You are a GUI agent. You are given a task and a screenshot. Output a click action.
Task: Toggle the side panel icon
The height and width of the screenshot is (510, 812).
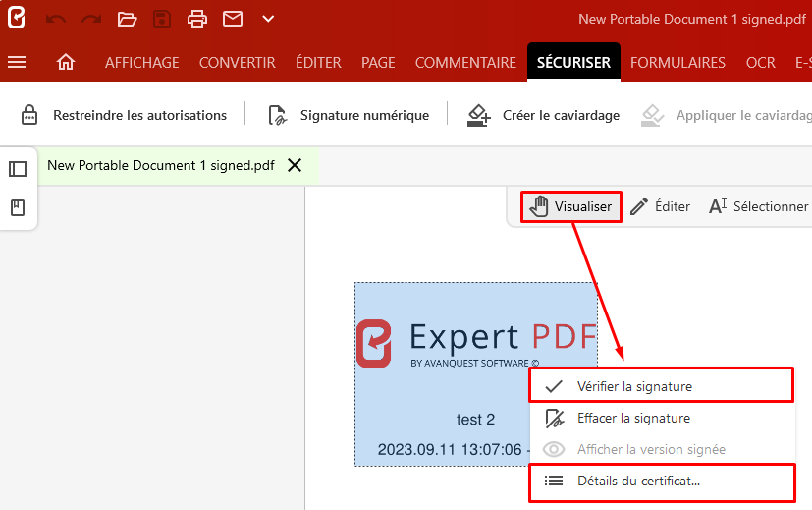pyautogui.click(x=18, y=169)
